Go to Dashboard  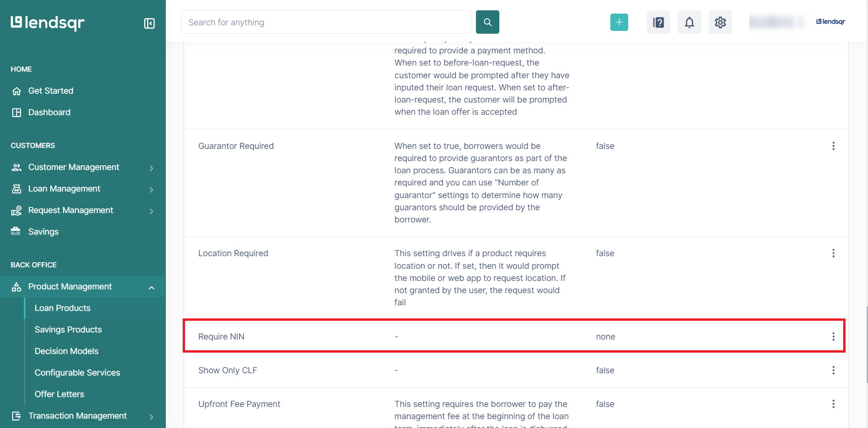(x=49, y=112)
